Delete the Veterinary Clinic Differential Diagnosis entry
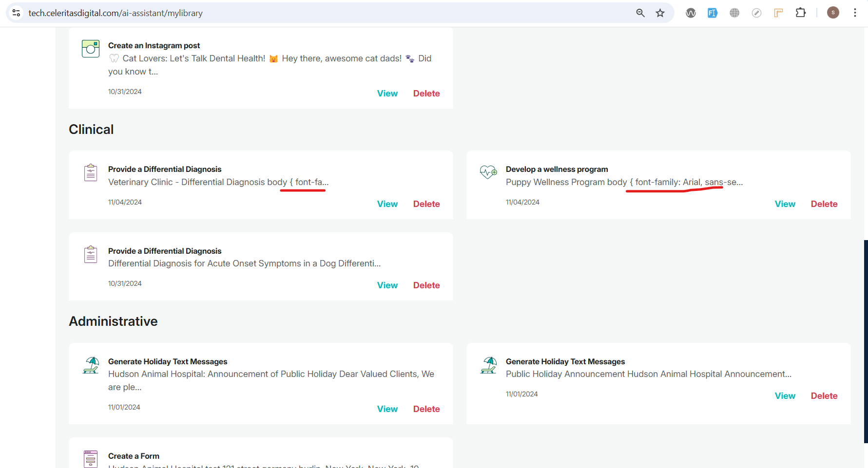 coord(426,204)
